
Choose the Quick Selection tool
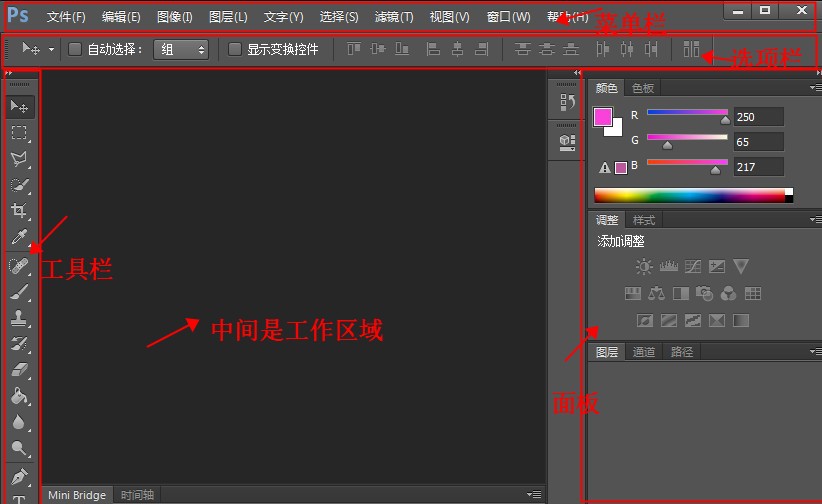point(19,185)
